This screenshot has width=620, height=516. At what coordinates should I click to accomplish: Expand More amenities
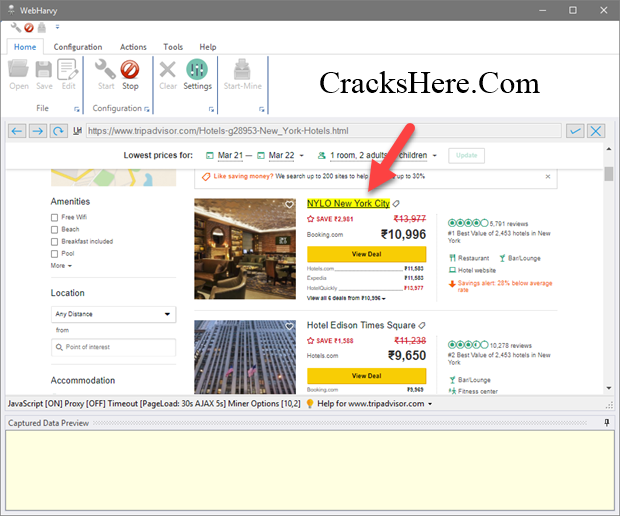(61, 266)
